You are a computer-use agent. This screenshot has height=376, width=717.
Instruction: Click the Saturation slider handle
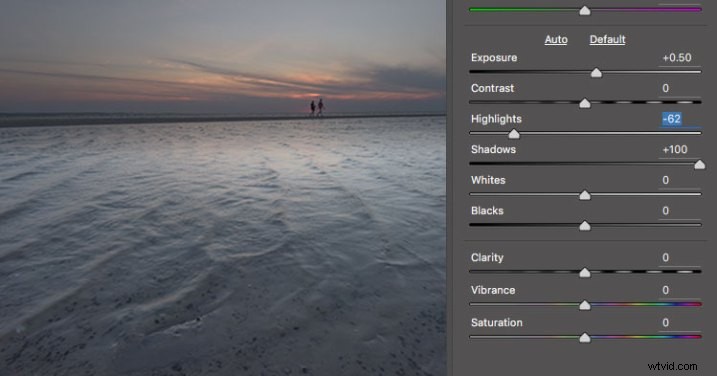[x=584, y=338]
